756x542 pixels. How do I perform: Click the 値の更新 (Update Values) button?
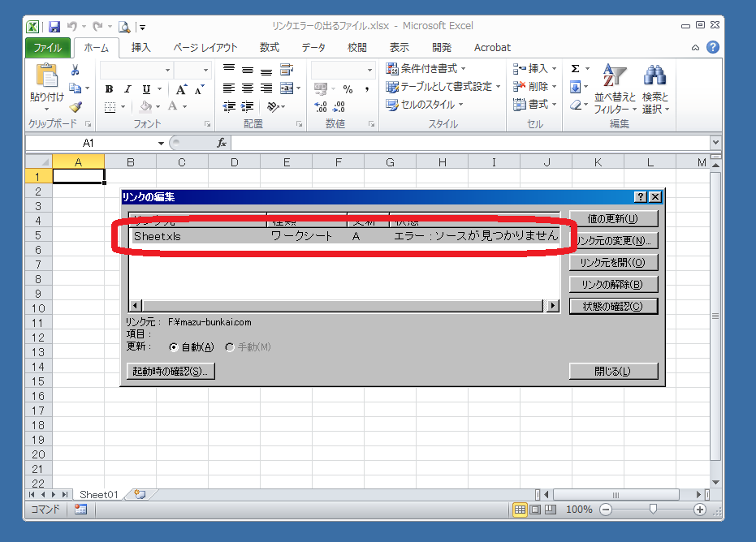pyautogui.click(x=613, y=218)
